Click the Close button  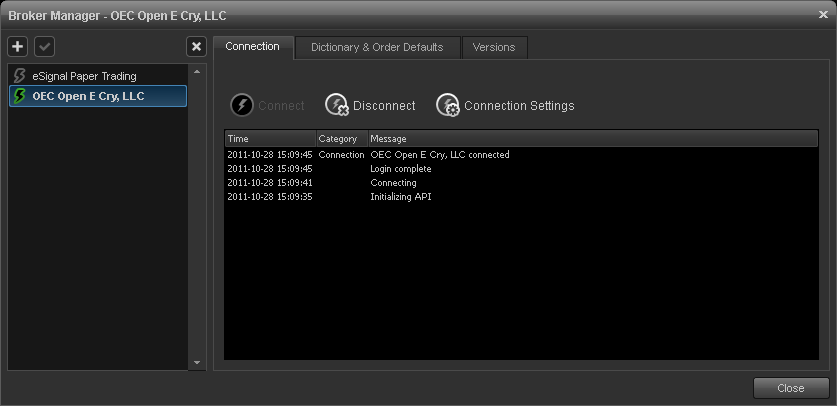tap(791, 388)
